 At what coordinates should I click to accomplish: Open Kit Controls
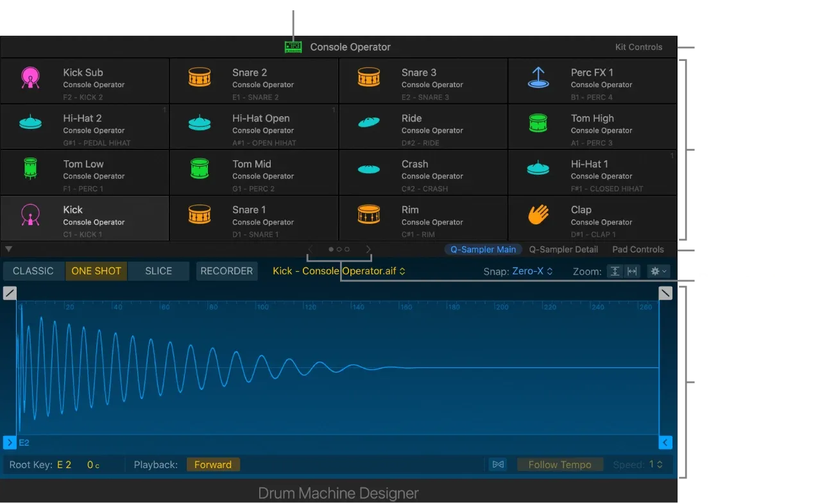(638, 47)
